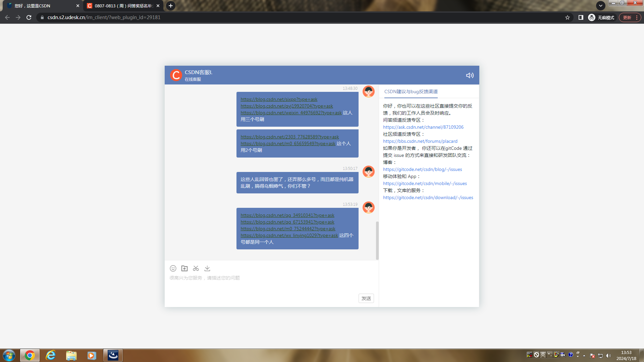The width and height of the screenshot is (644, 362).
Task: Open link https://ask.csdn.net/channel/87109206
Action: click(x=423, y=127)
